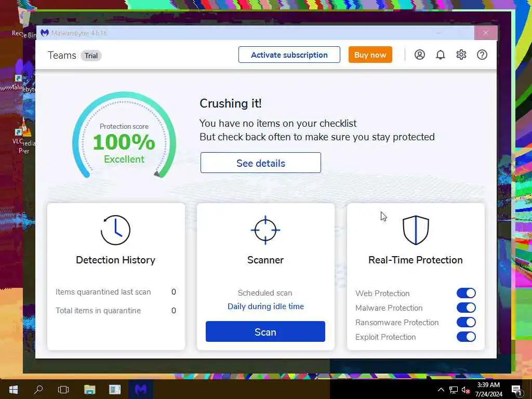Click Activate subscription button

[x=289, y=55]
